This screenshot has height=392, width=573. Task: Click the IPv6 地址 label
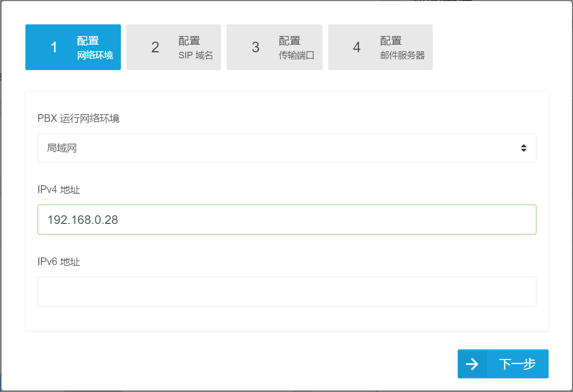click(58, 262)
